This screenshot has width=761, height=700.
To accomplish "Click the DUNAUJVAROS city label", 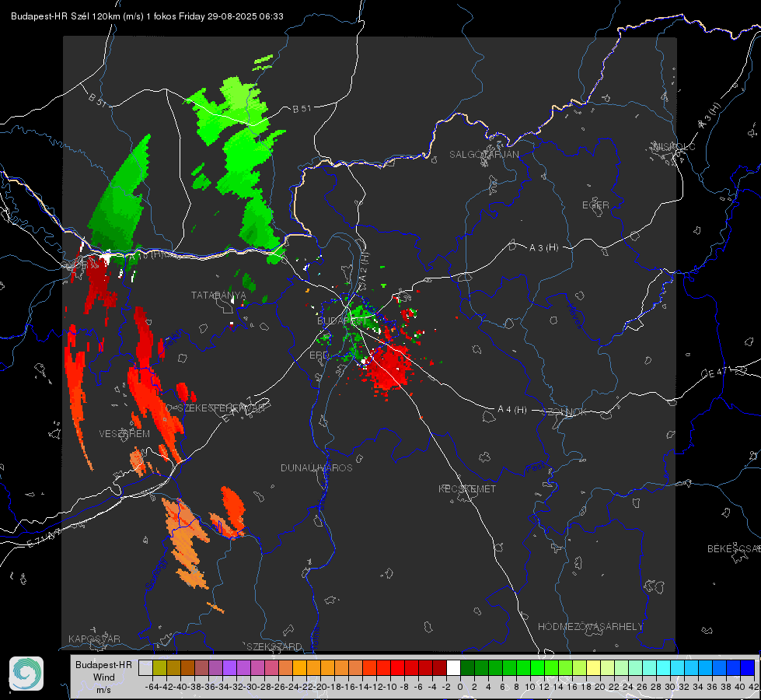I will point(316,467).
